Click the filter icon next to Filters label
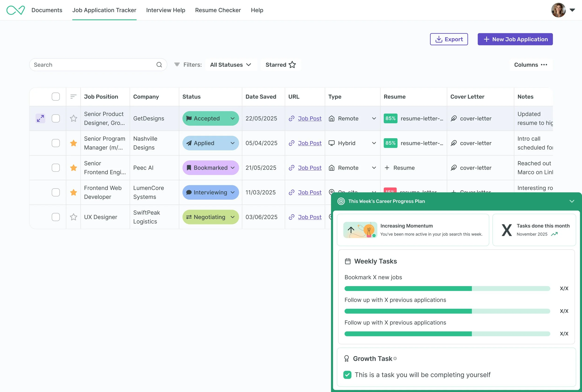Image resolution: width=582 pixels, height=392 pixels. pyautogui.click(x=177, y=64)
